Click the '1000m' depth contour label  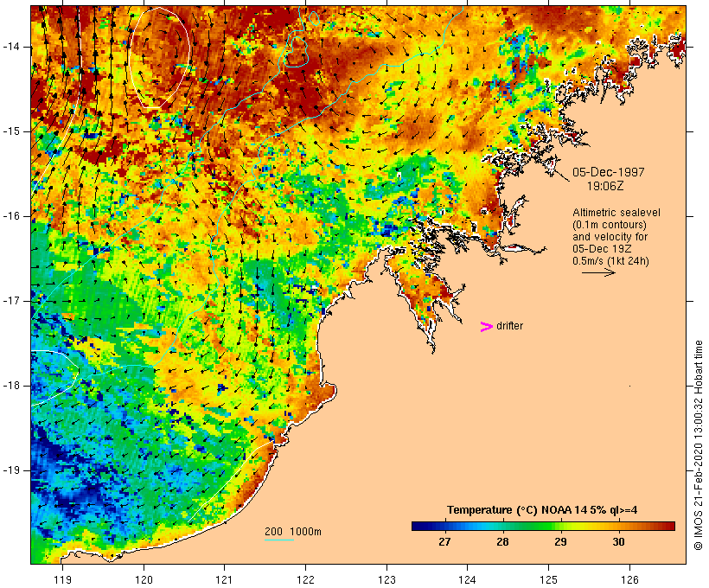(306, 532)
